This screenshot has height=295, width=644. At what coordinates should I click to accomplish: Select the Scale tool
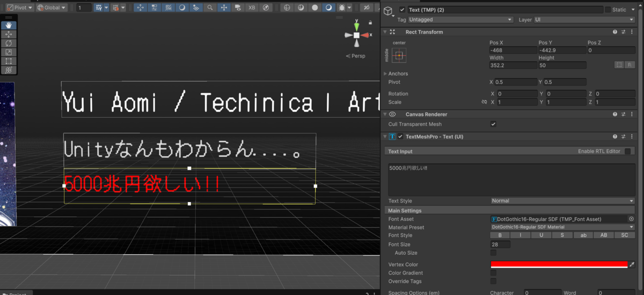9,52
